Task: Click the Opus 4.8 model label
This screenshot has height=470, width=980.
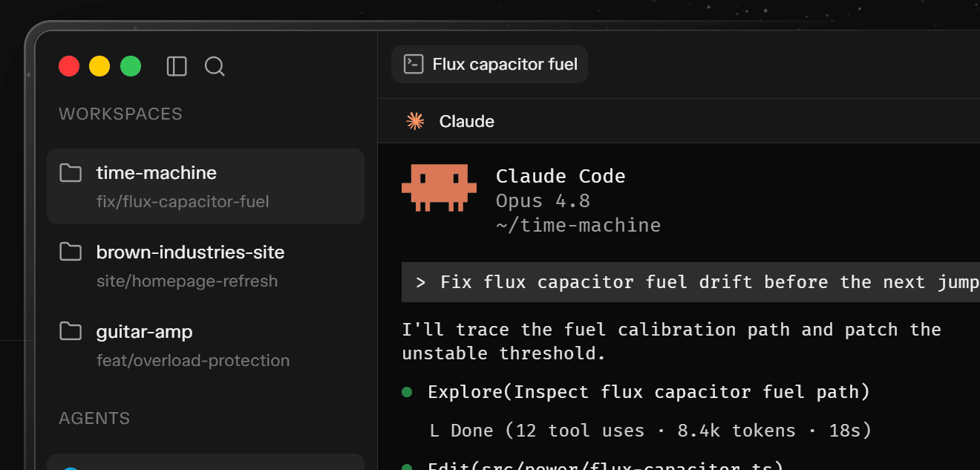Action: click(x=543, y=201)
